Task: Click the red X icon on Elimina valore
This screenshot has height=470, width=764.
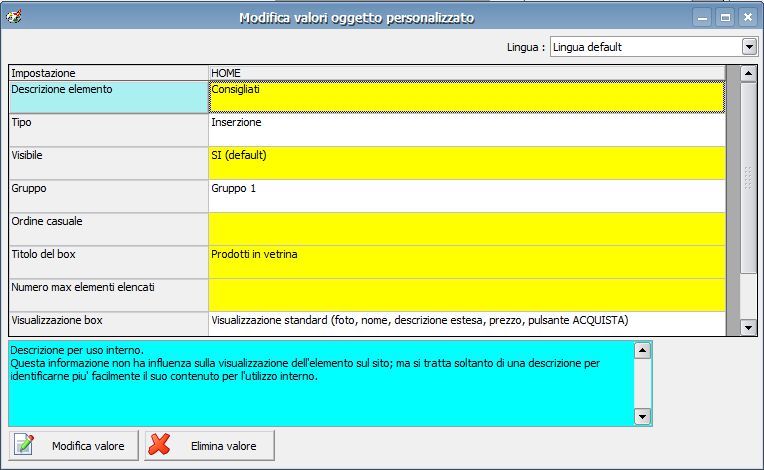Action: [x=159, y=445]
